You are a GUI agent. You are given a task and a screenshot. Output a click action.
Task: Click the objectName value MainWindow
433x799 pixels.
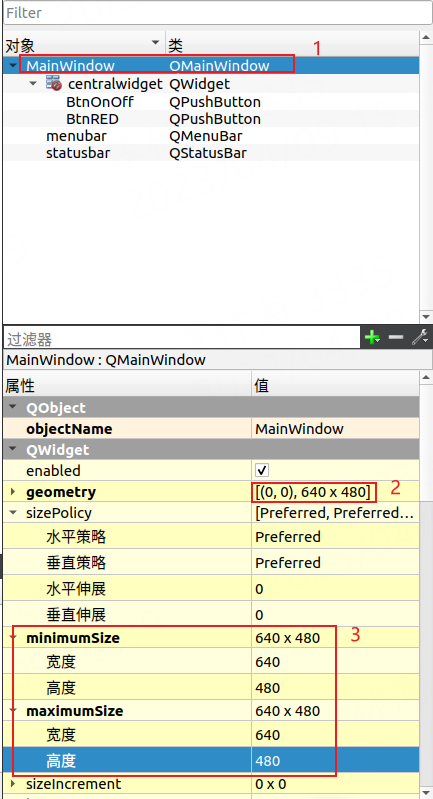pyautogui.click(x=299, y=429)
